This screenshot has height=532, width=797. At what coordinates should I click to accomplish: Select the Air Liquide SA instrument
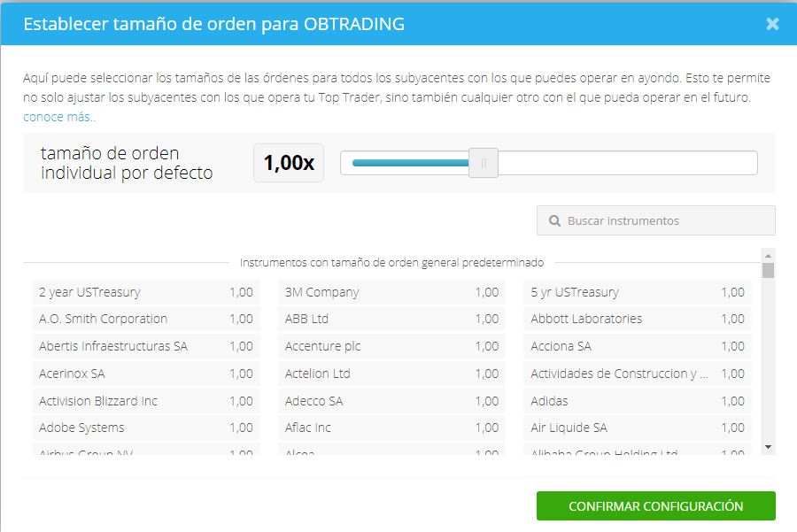click(638, 428)
